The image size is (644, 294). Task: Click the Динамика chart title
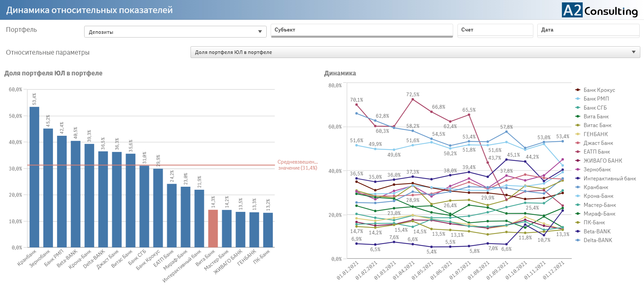tap(340, 73)
